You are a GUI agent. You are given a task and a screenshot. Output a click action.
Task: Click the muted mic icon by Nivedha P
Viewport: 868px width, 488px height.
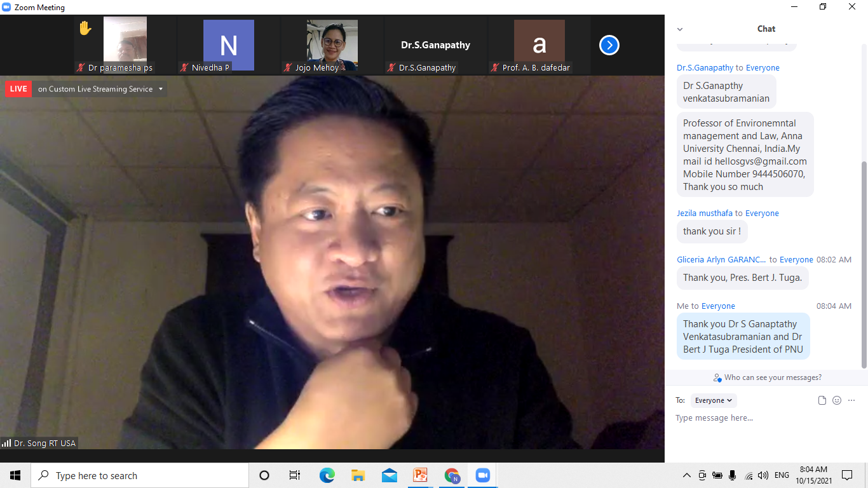(x=185, y=67)
